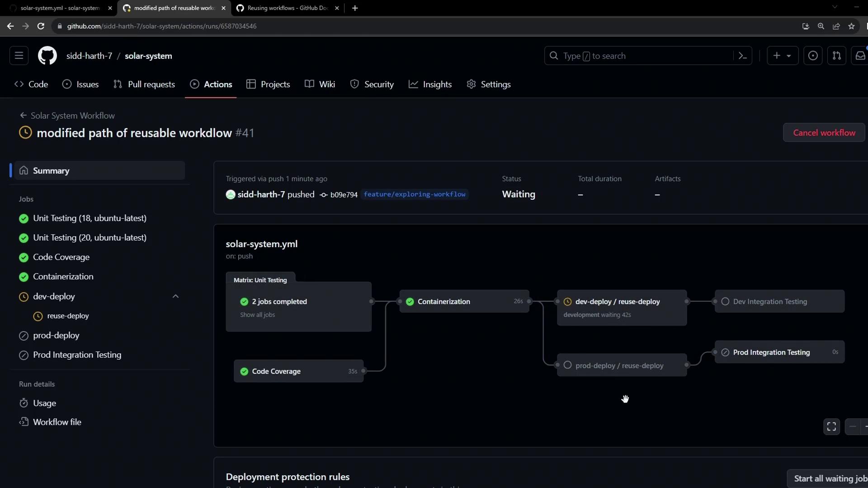
Task: Bookmark this page with star icon
Action: pos(851,26)
